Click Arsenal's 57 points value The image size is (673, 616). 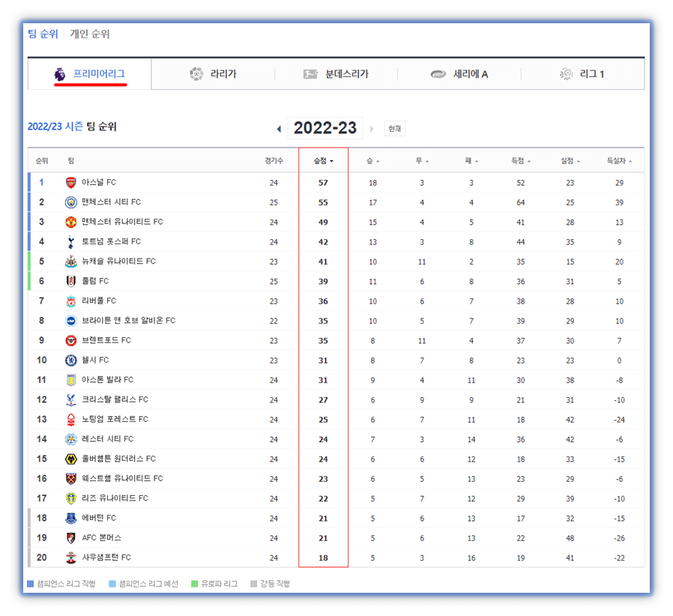pos(323,183)
